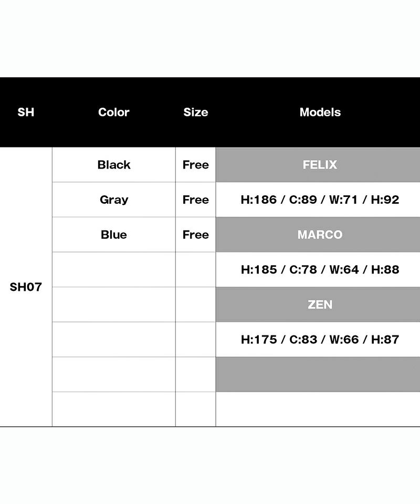Choose the Gray color cell
This screenshot has width=420, height=504.
[x=113, y=200]
